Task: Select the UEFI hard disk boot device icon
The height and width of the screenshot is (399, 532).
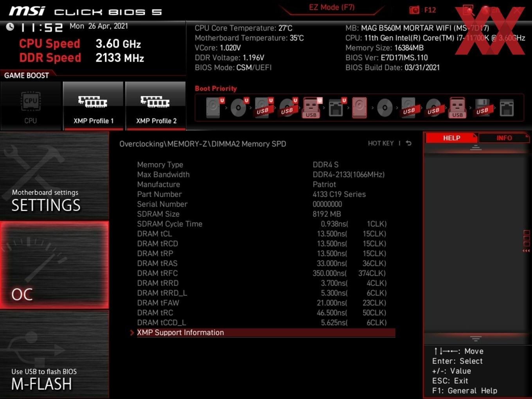Action: point(215,108)
